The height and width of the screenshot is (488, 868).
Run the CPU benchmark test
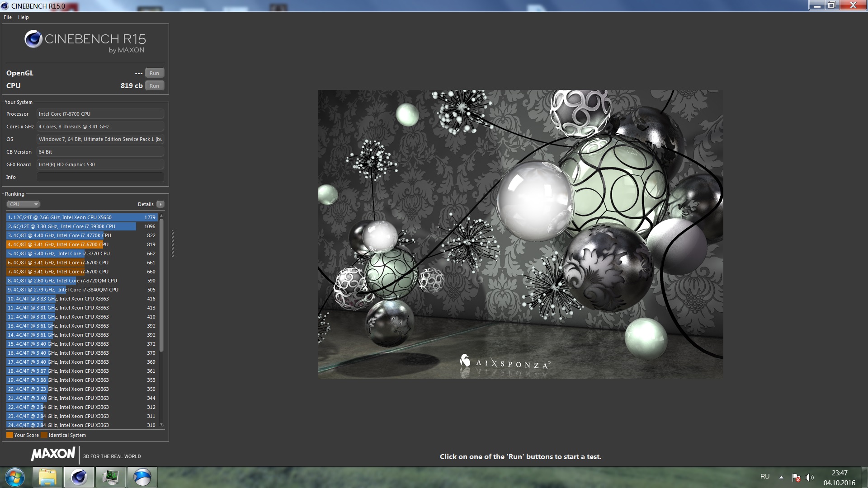[x=154, y=86]
